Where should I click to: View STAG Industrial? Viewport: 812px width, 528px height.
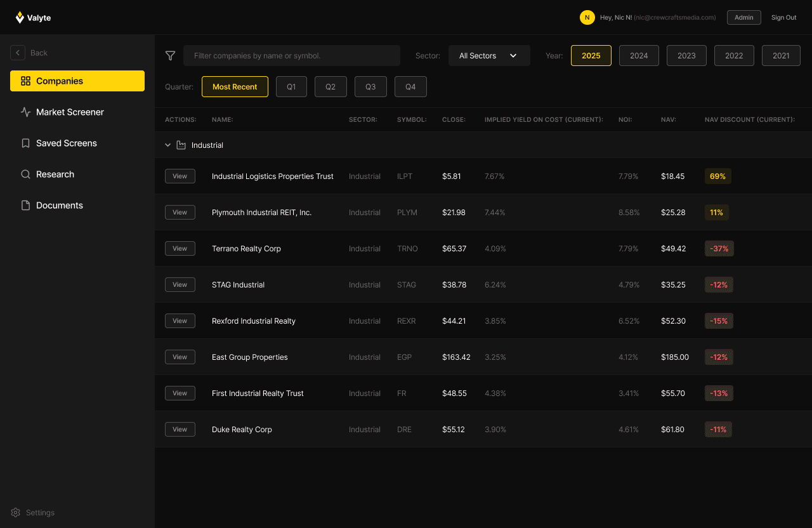pos(180,285)
